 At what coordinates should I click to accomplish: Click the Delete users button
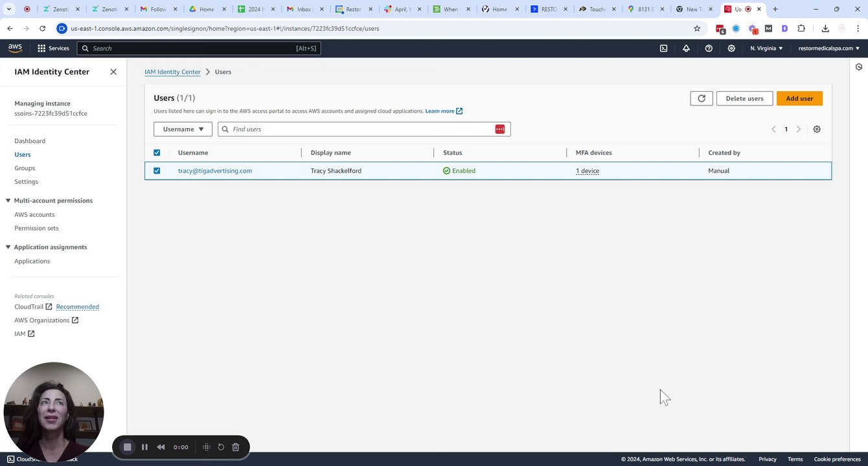click(744, 98)
